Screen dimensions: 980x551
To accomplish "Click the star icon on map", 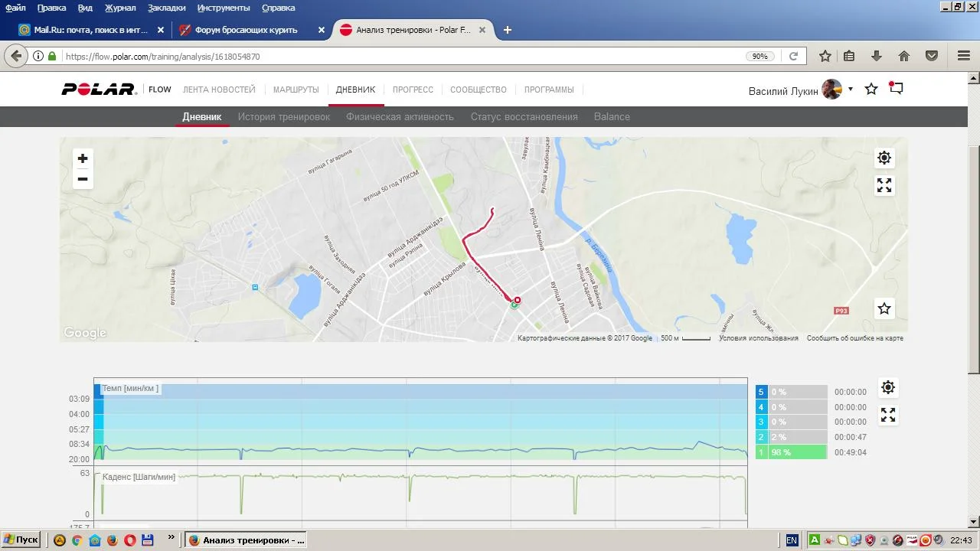I will pyautogui.click(x=884, y=308).
